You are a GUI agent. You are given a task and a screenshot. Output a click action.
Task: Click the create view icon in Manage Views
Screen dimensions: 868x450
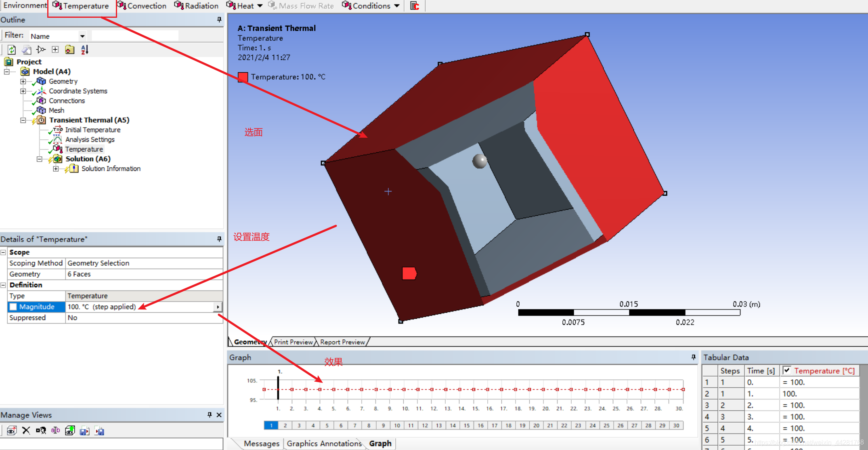[x=12, y=431]
